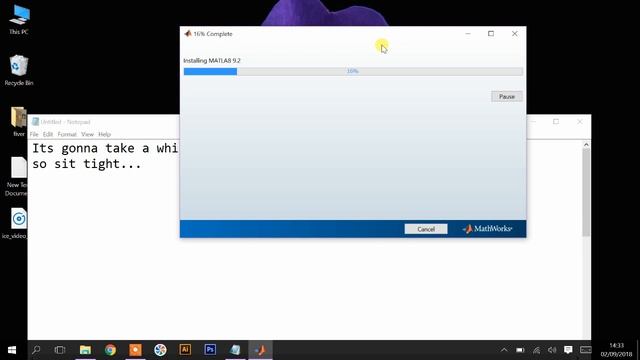Open the Help menu in Notepad
This screenshot has width=640, height=360.
[104, 134]
